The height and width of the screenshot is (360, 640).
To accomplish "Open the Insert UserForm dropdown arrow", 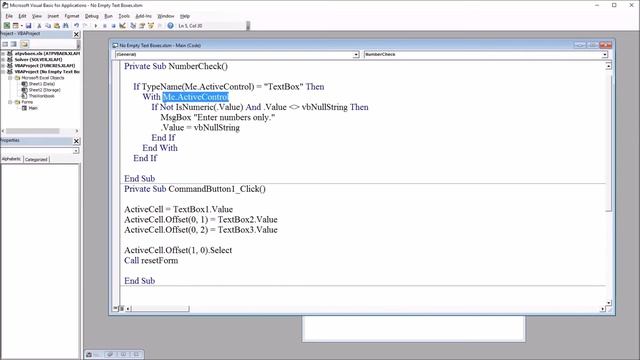I will pyautogui.click(x=21, y=26).
